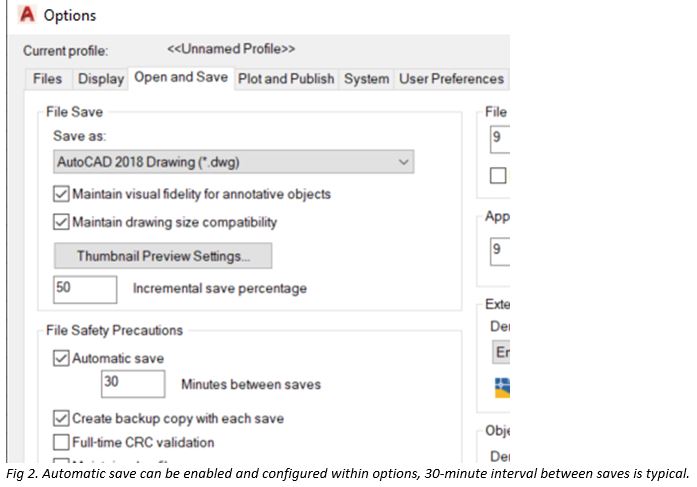Click Thumbnail Preview Settings button

click(x=163, y=255)
